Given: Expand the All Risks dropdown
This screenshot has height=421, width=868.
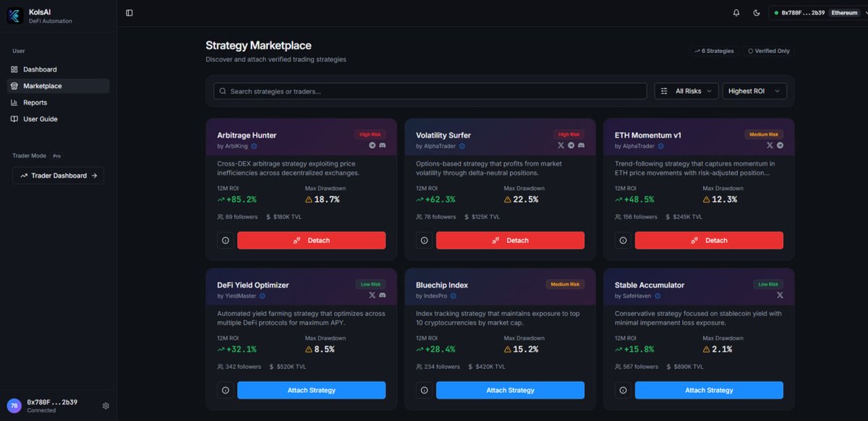Looking at the screenshot, I should coord(686,91).
